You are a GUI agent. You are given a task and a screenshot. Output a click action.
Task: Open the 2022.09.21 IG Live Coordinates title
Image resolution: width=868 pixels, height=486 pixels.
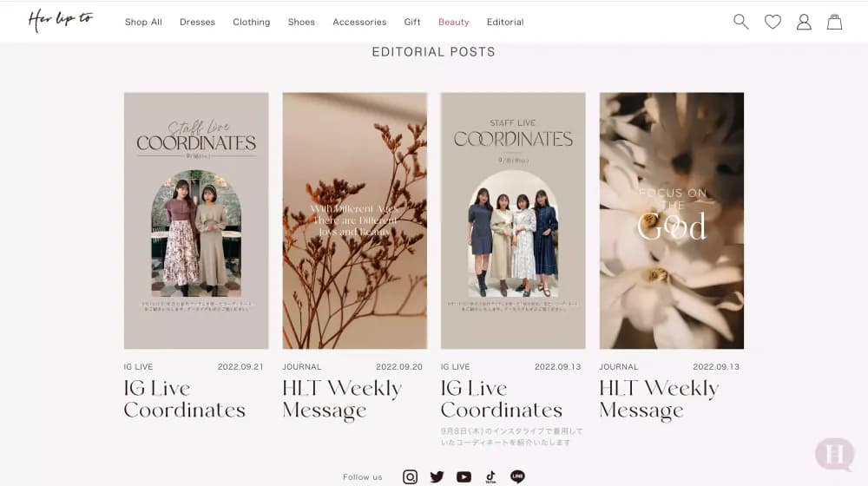[184, 399]
